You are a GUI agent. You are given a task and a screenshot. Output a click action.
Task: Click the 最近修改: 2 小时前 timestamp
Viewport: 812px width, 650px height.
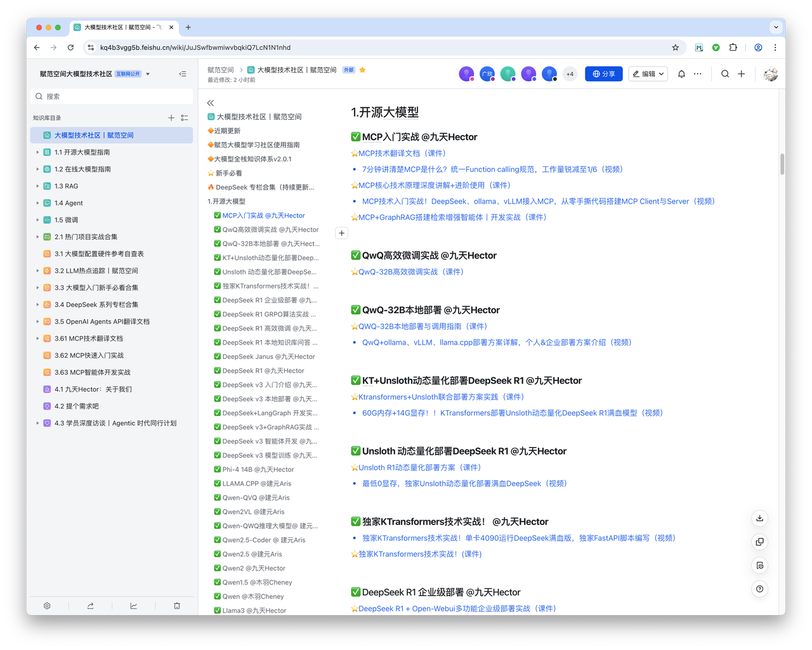tap(232, 80)
